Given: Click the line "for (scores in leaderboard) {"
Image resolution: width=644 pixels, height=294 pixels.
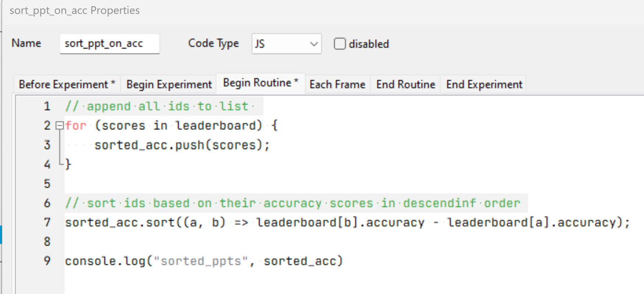Looking at the screenshot, I should coord(171,126).
